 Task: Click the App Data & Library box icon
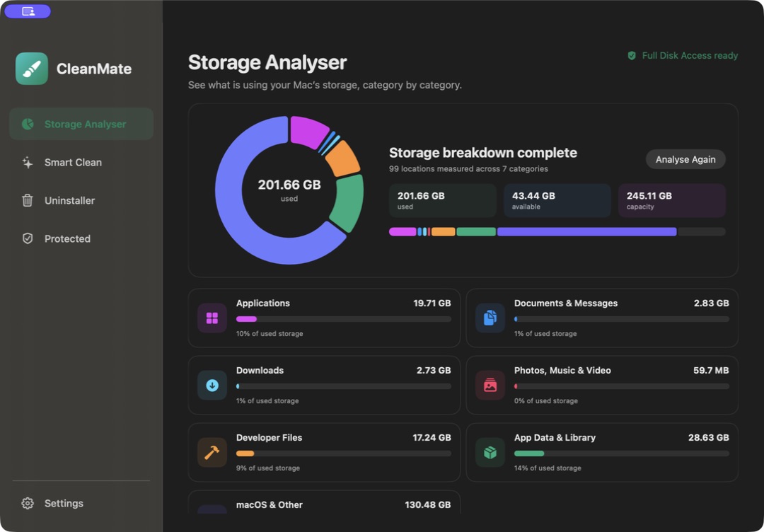point(490,453)
